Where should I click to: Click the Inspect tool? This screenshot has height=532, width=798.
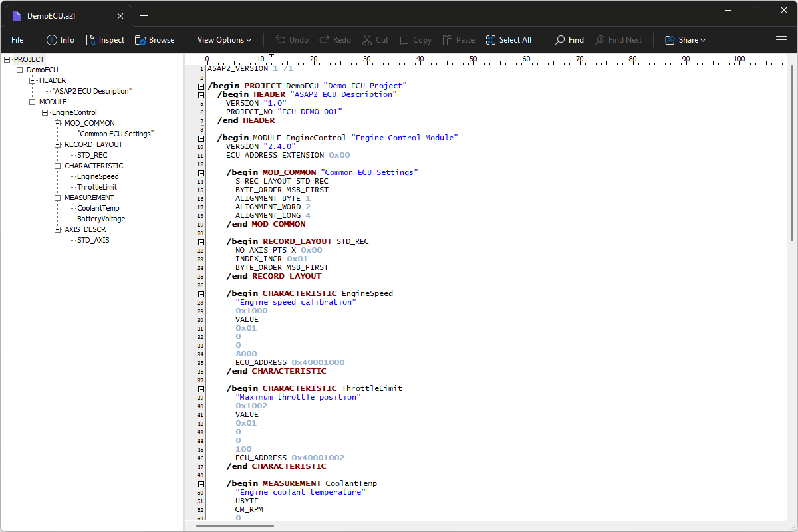click(x=105, y=40)
